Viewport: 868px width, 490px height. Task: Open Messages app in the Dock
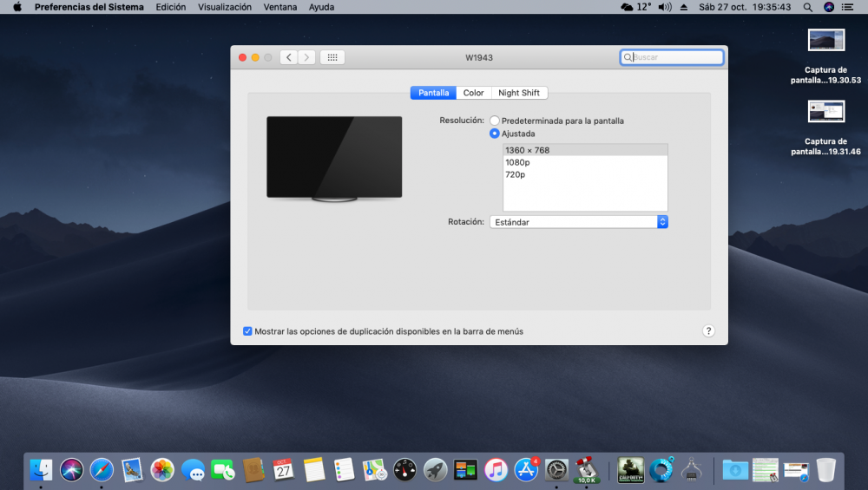pyautogui.click(x=193, y=470)
